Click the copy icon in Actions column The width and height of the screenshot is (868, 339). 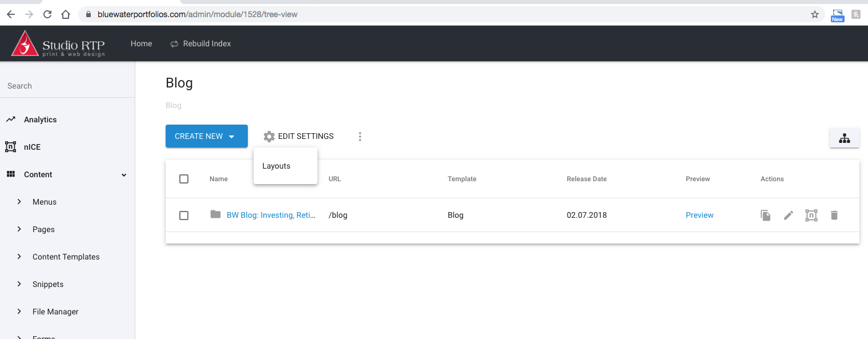point(765,216)
